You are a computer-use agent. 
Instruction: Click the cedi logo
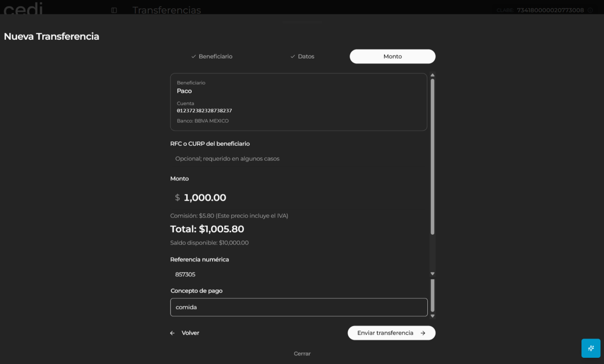[23, 8]
